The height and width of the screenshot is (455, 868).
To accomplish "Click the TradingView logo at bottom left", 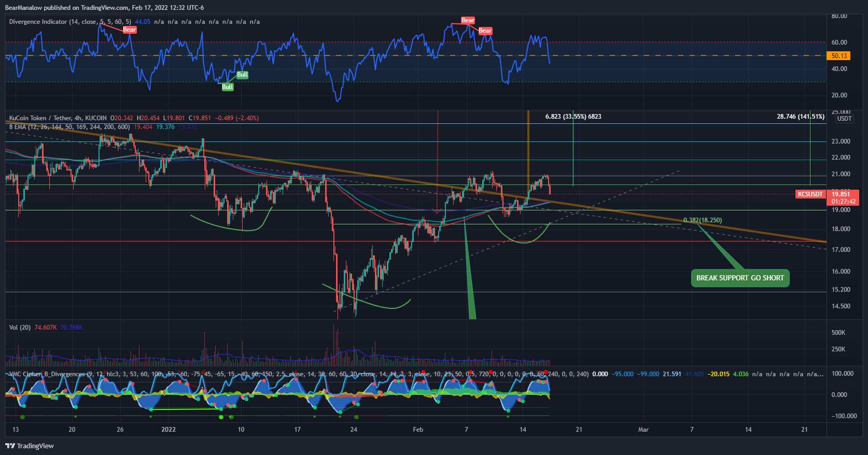I will click(x=30, y=446).
